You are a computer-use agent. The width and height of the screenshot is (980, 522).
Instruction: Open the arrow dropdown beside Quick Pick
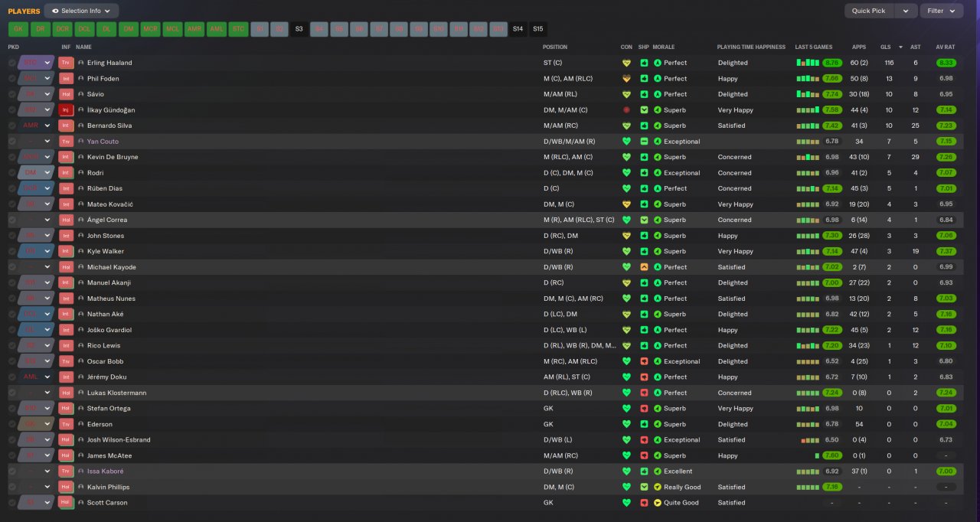point(906,11)
